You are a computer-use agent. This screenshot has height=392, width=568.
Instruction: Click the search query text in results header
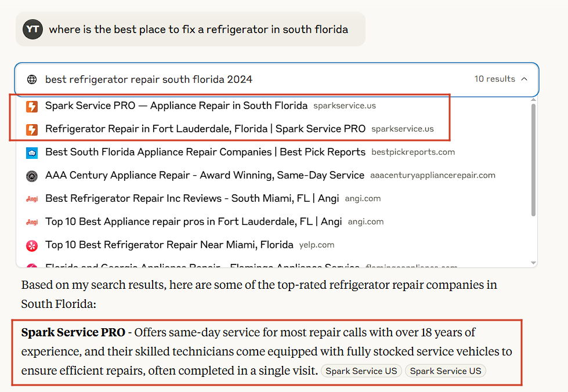tap(149, 79)
